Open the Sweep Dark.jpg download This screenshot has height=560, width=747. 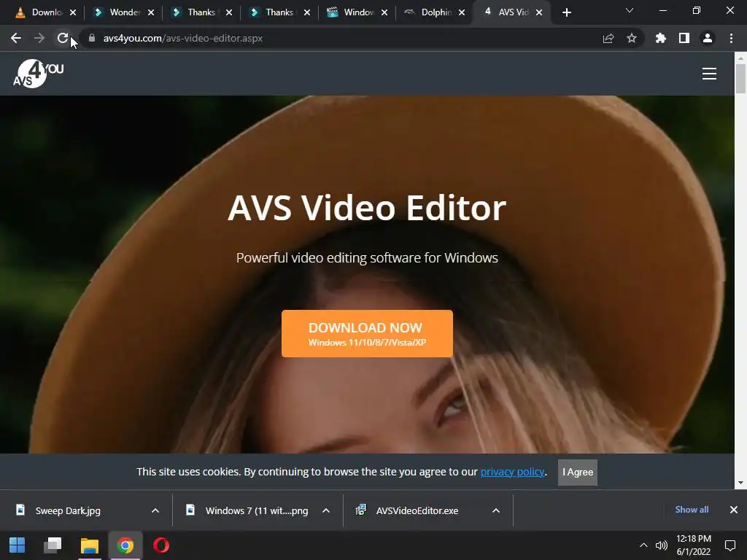coord(68,510)
